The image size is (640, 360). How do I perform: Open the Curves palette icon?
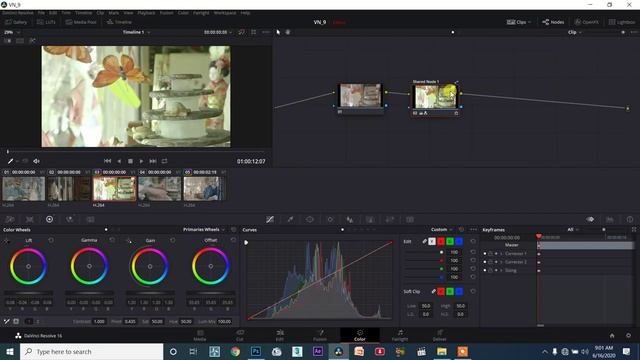tap(270, 219)
